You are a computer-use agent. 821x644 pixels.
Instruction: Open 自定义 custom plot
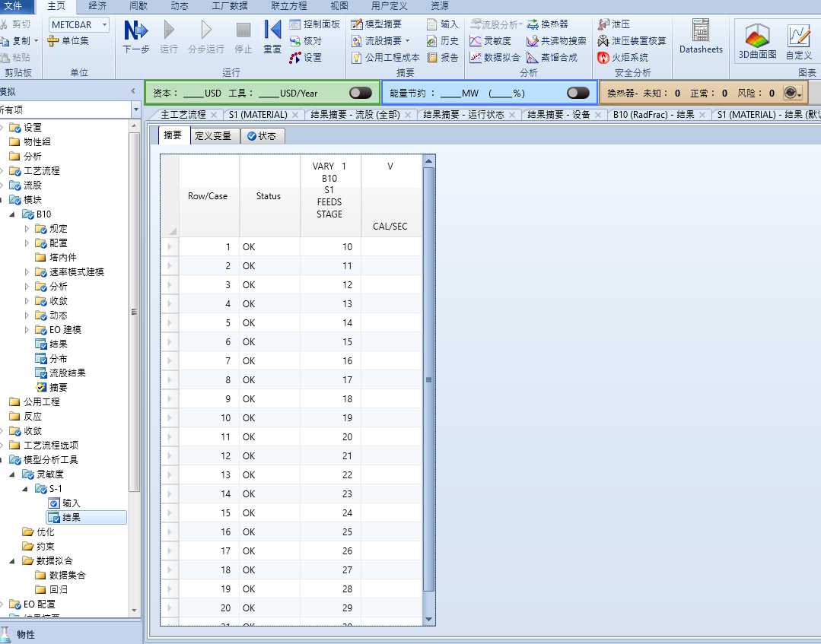click(798, 41)
